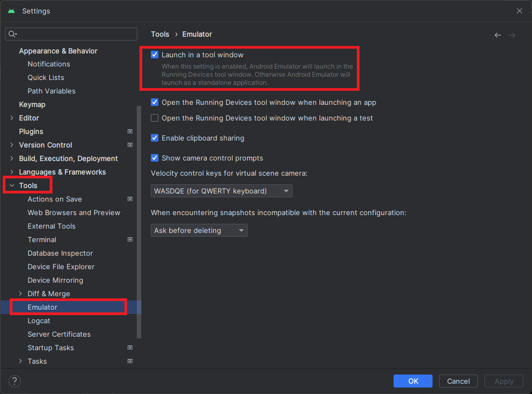
Task: Open Server Certificates settings
Action: pyautogui.click(x=59, y=335)
